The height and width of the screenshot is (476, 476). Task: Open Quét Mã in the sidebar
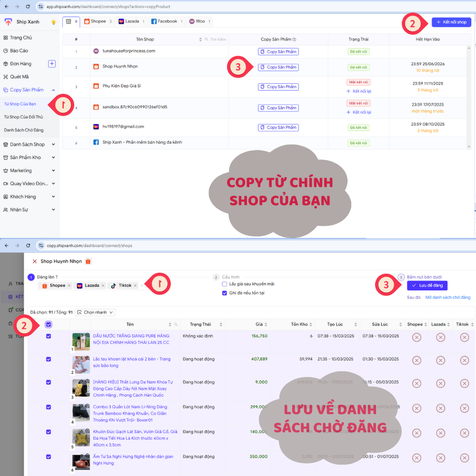coord(19,77)
